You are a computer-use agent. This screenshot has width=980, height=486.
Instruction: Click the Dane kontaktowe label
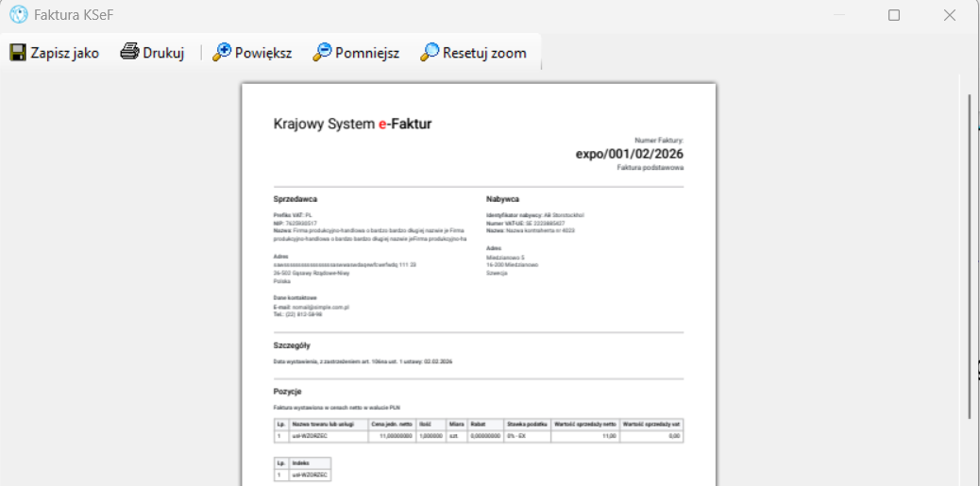293,298
